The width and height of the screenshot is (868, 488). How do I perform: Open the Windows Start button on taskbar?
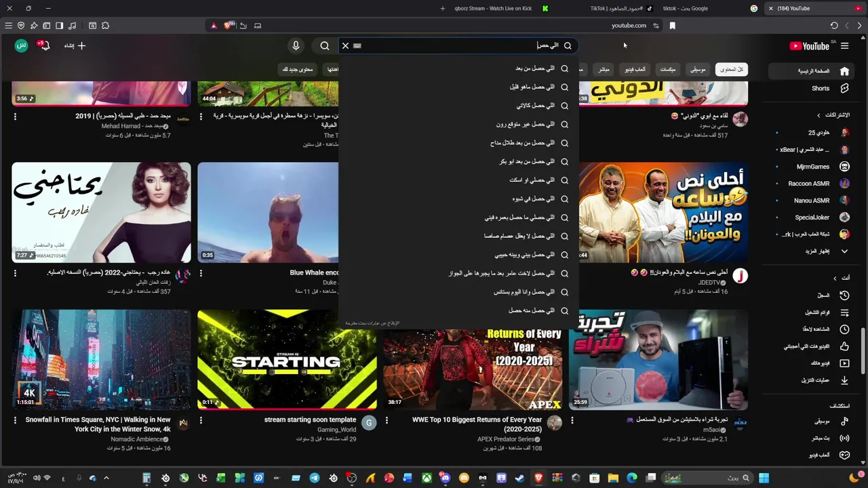(x=764, y=478)
